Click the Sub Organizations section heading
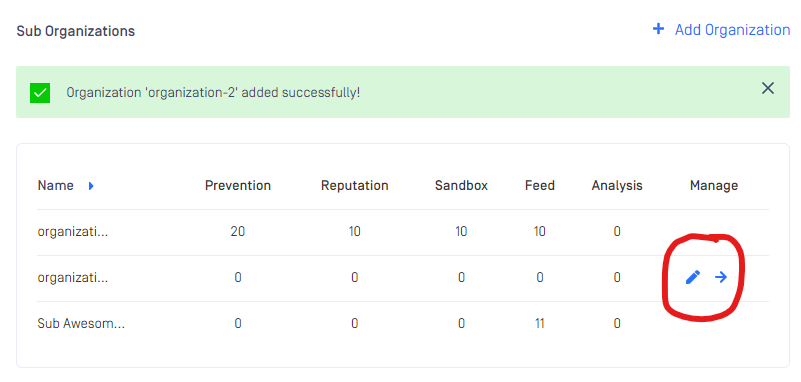 click(76, 31)
